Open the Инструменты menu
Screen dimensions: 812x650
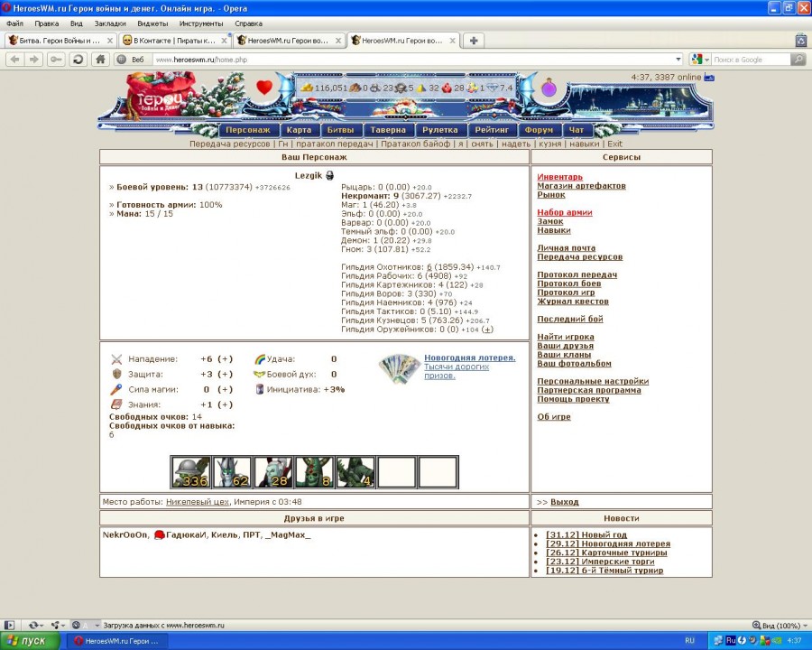(x=201, y=23)
